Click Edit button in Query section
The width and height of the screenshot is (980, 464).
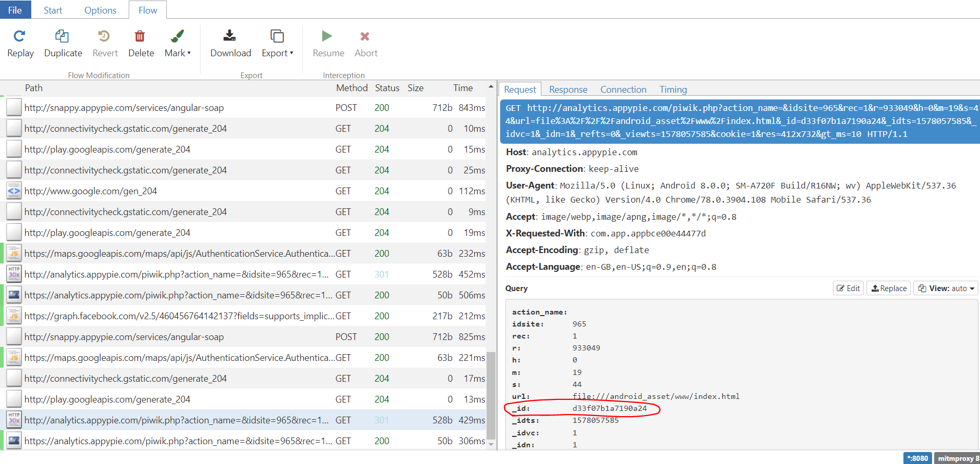(x=848, y=288)
